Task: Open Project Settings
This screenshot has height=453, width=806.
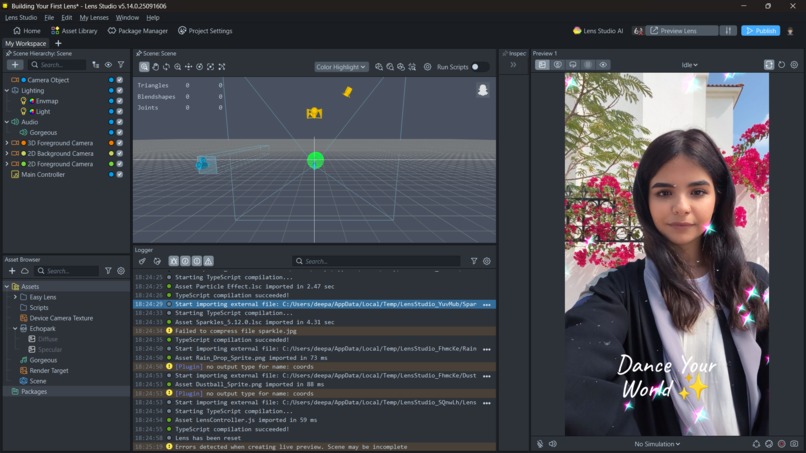Action: tap(205, 31)
